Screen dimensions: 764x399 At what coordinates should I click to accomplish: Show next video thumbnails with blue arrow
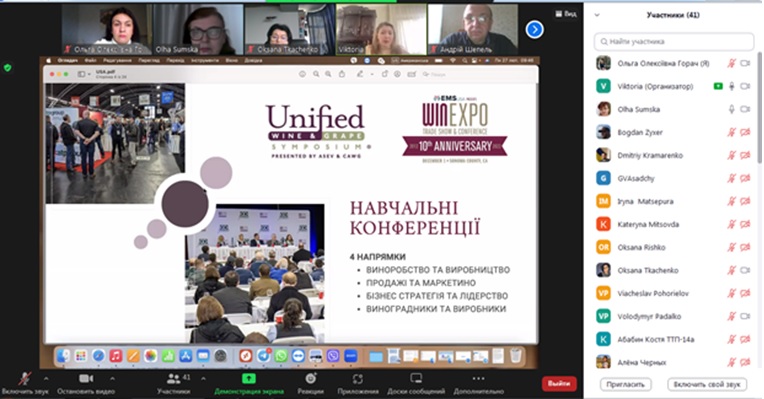click(535, 30)
